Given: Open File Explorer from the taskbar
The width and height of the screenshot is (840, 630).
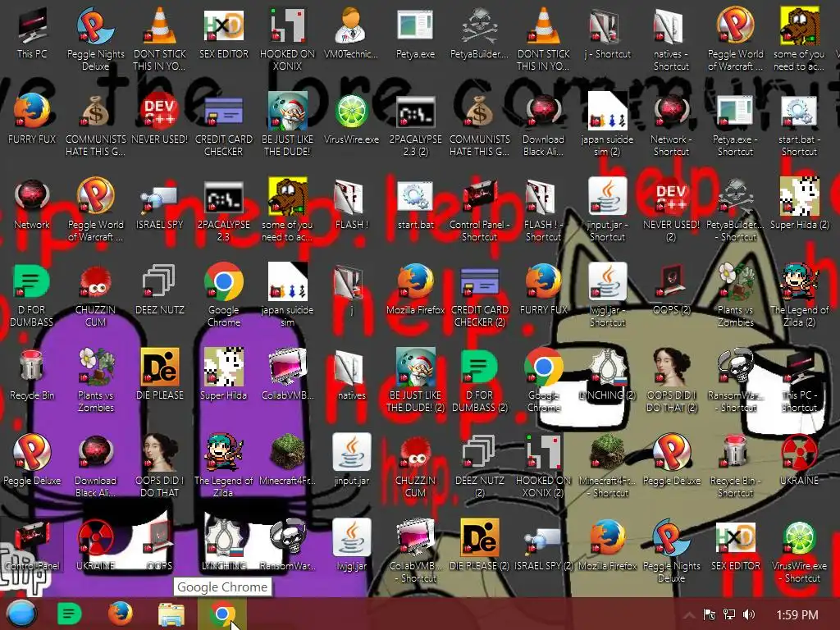Looking at the screenshot, I should tap(171, 614).
